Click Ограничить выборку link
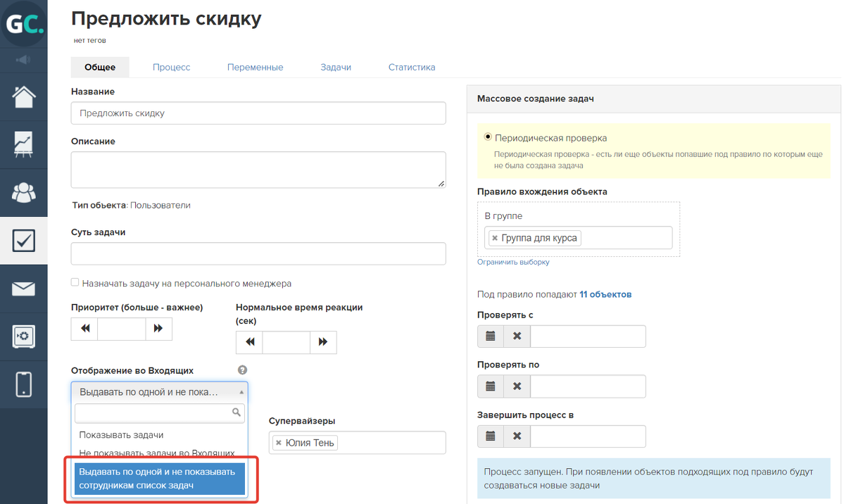 pos(513,262)
